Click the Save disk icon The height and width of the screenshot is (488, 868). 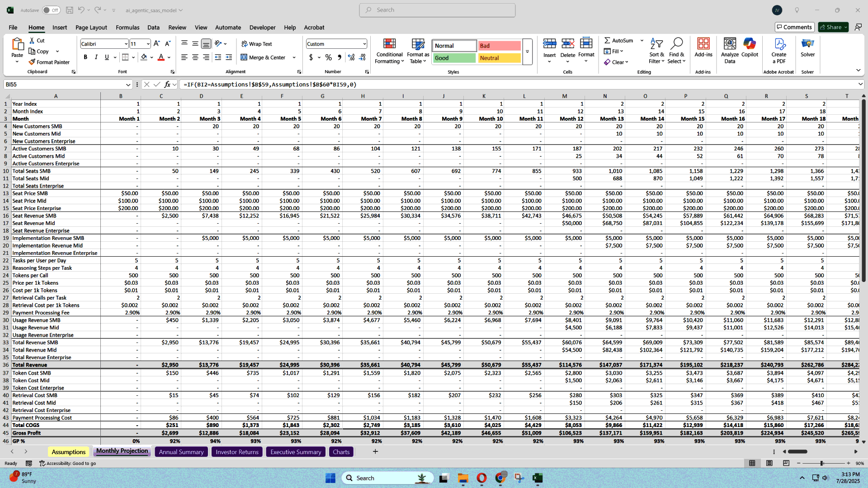[x=69, y=10]
